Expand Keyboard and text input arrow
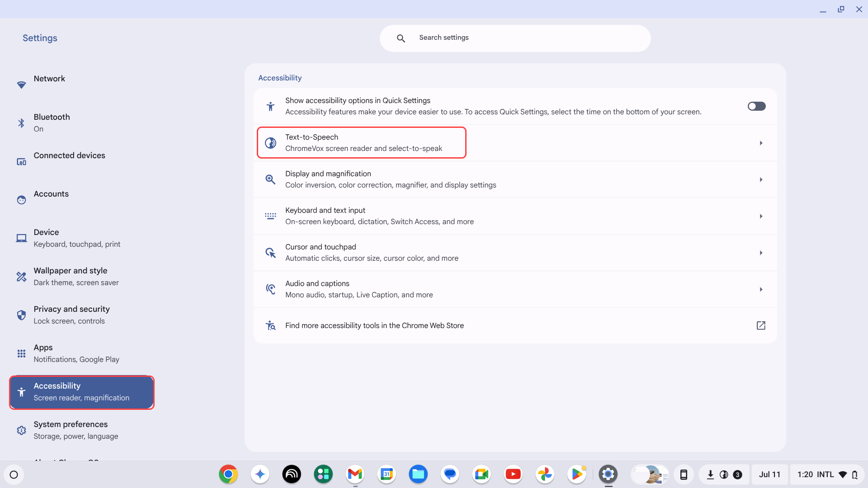 761,216
